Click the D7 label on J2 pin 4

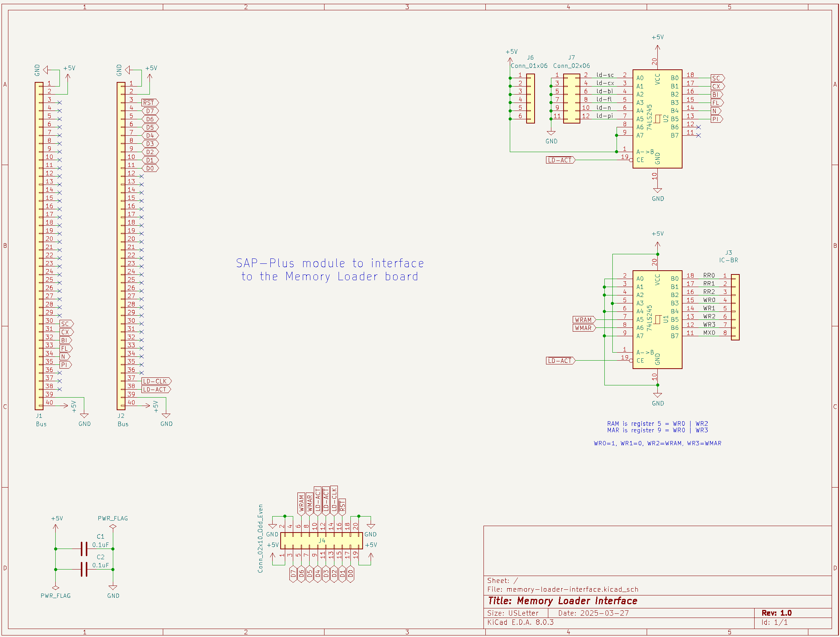tap(150, 111)
